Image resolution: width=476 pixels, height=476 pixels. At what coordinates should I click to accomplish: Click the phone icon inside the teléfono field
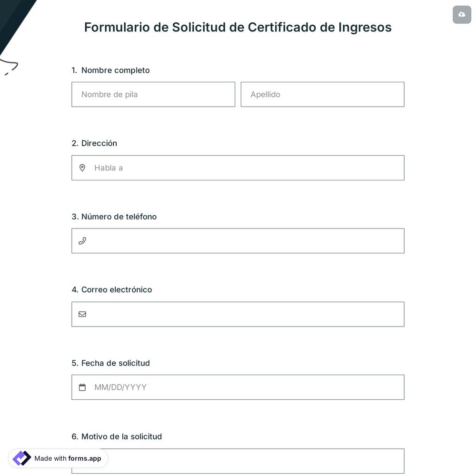82,240
